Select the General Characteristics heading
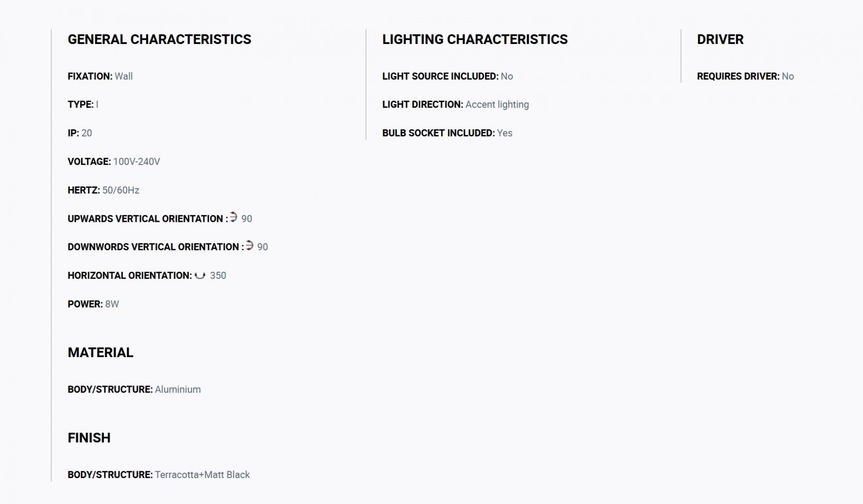The height and width of the screenshot is (504, 863). 159,40
